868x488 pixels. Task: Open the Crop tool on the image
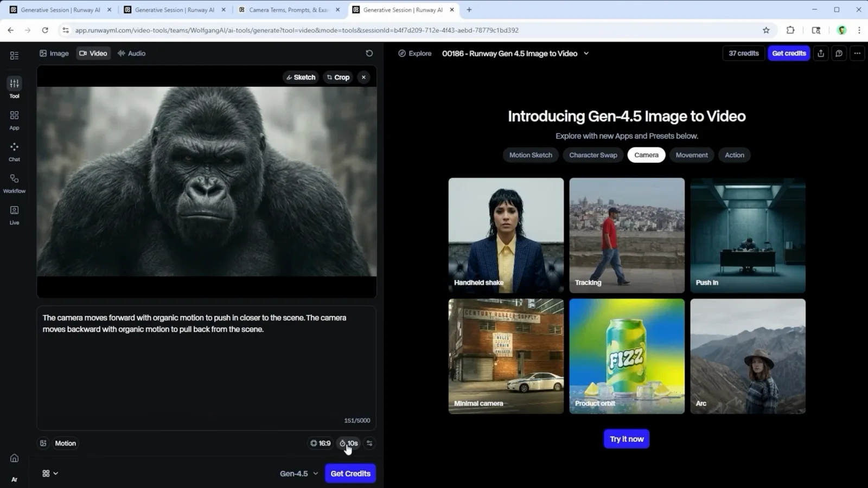pyautogui.click(x=338, y=77)
